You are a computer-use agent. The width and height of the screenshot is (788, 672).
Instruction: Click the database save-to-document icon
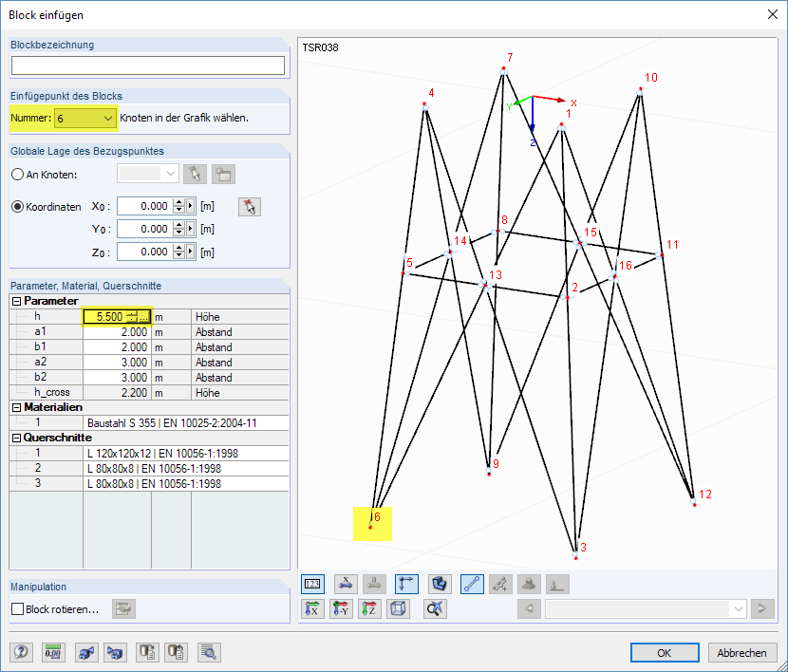(x=147, y=652)
